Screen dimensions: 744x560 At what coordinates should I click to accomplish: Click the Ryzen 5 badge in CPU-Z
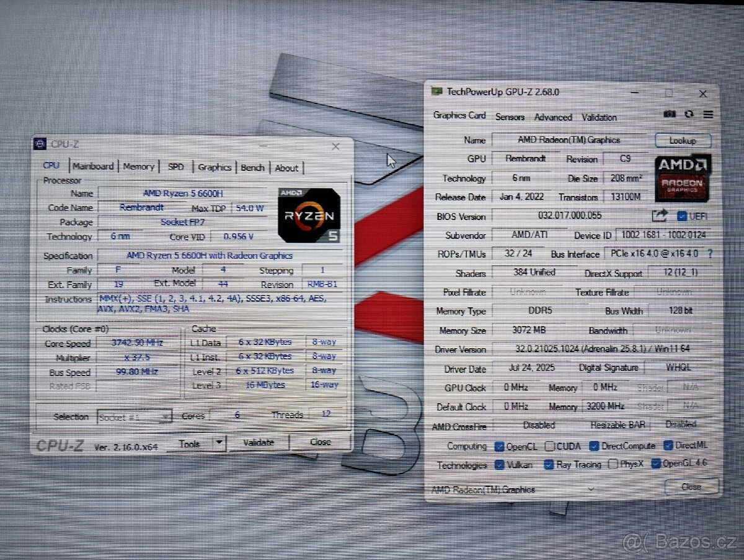pyautogui.click(x=309, y=215)
